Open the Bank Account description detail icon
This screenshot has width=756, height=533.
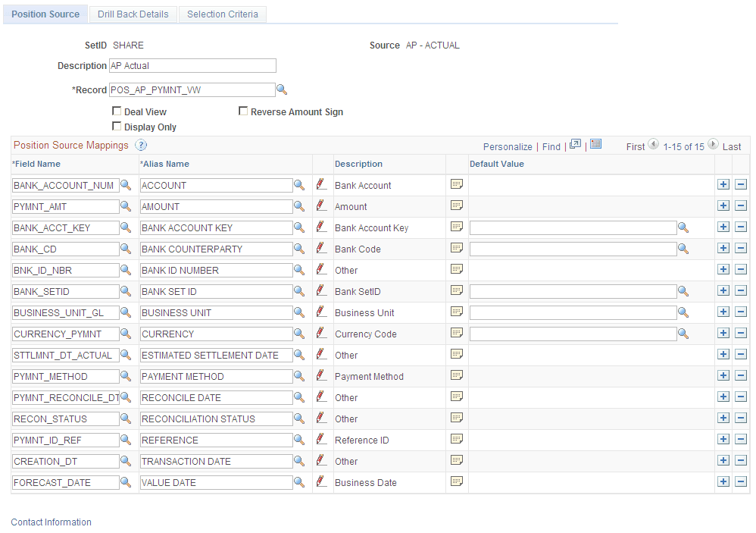pos(456,184)
